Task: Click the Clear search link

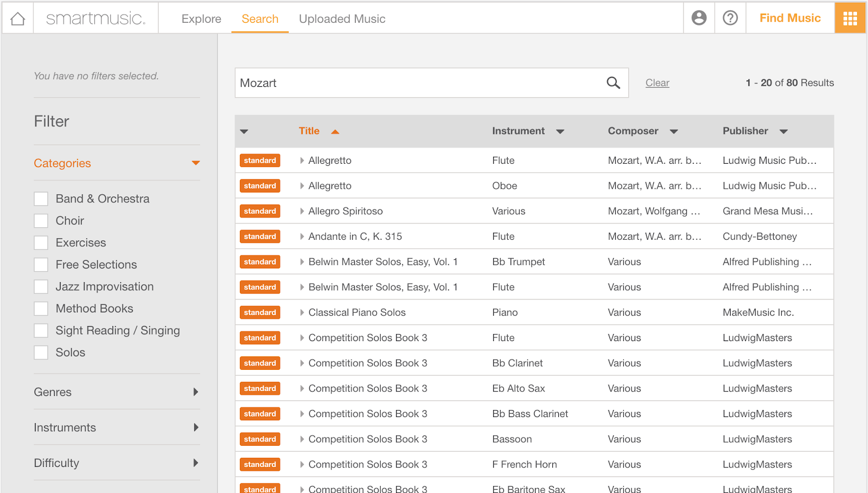Action: (657, 83)
